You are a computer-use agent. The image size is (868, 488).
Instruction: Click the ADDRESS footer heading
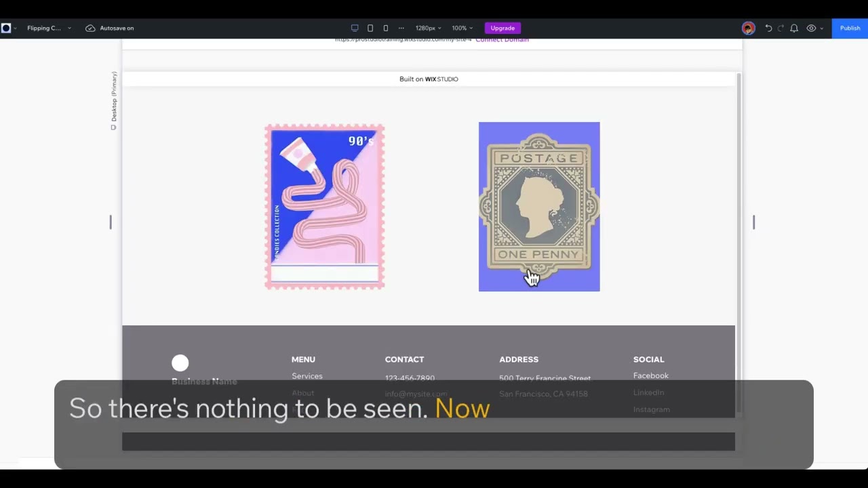click(x=519, y=359)
